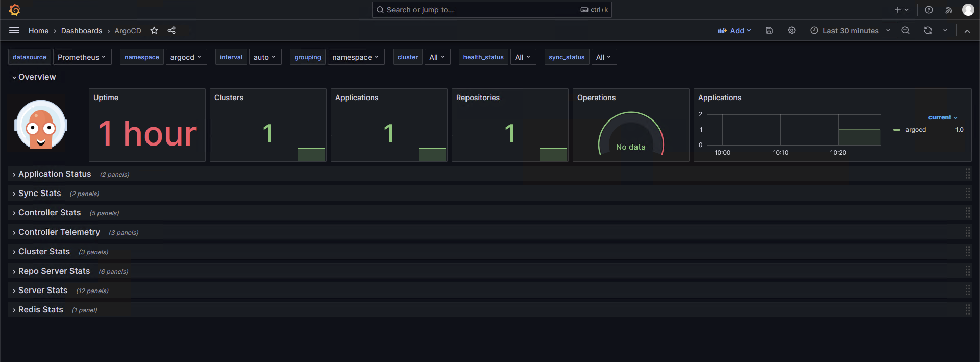Image resolution: width=980 pixels, height=362 pixels.
Task: Click the '1 hour' uptime value
Action: pyautogui.click(x=147, y=134)
